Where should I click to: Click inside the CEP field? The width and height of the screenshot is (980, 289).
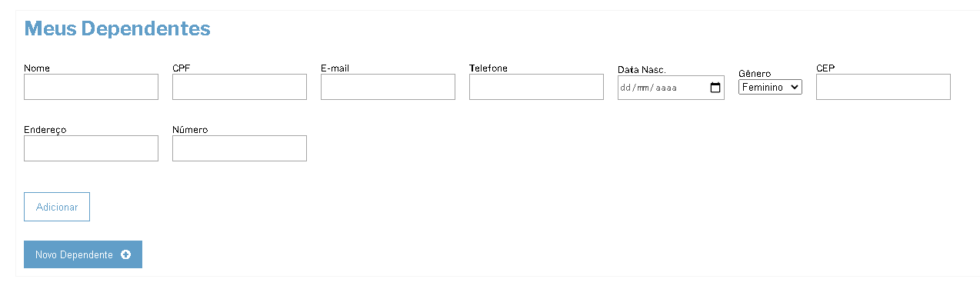point(883,87)
